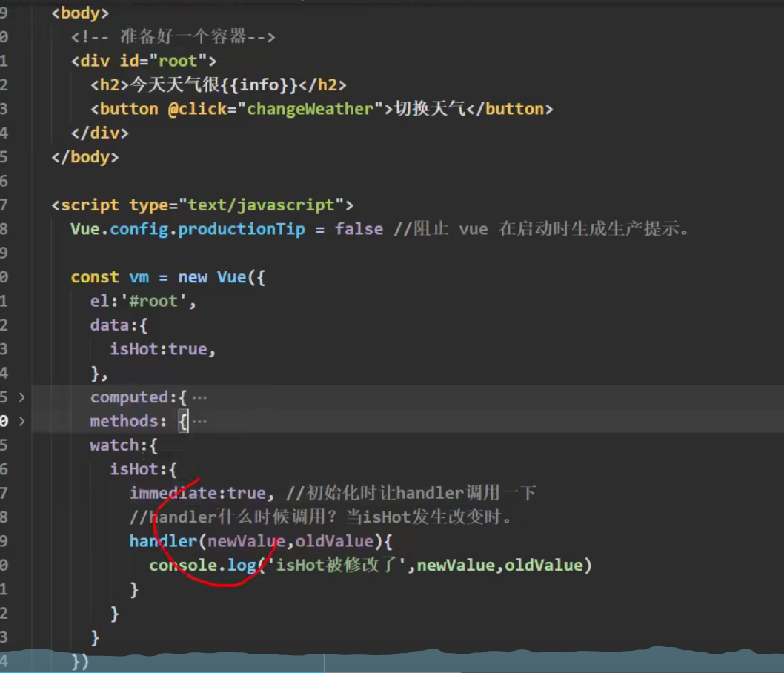Click the closing </body> tag
The image size is (784, 673).
click(85, 157)
